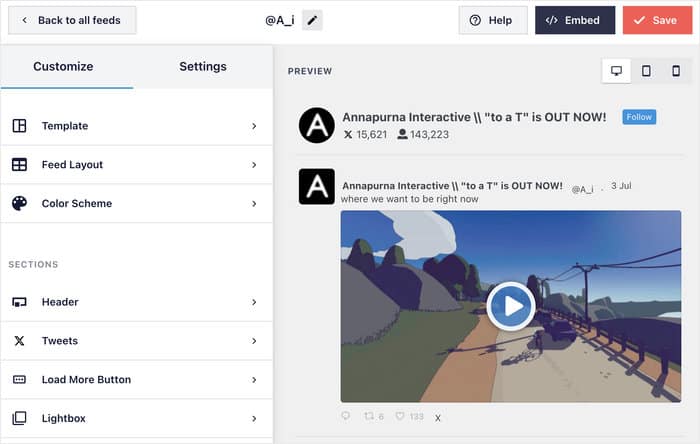Switch preview to desktop view icon
Viewport: 700px width, 444px height.
[617, 71]
